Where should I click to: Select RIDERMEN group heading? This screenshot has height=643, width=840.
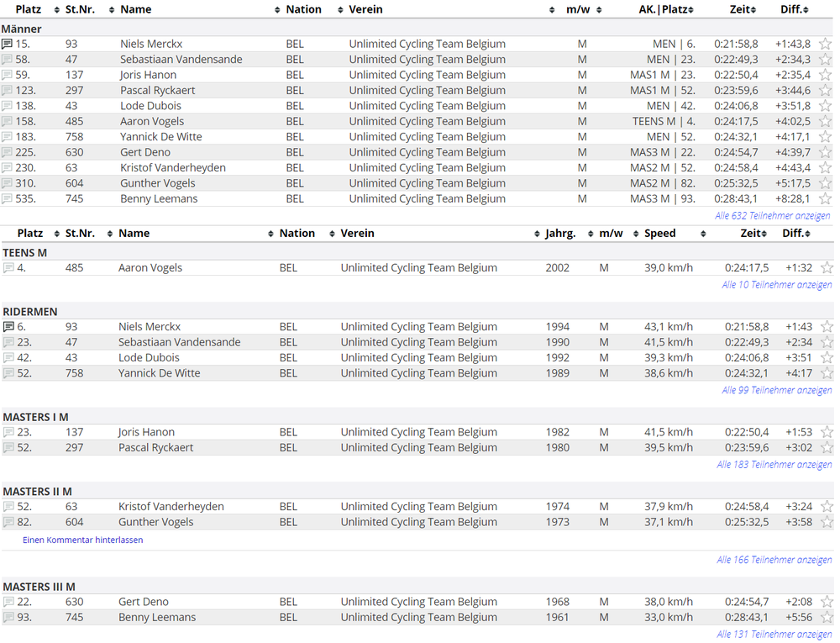[x=30, y=312]
